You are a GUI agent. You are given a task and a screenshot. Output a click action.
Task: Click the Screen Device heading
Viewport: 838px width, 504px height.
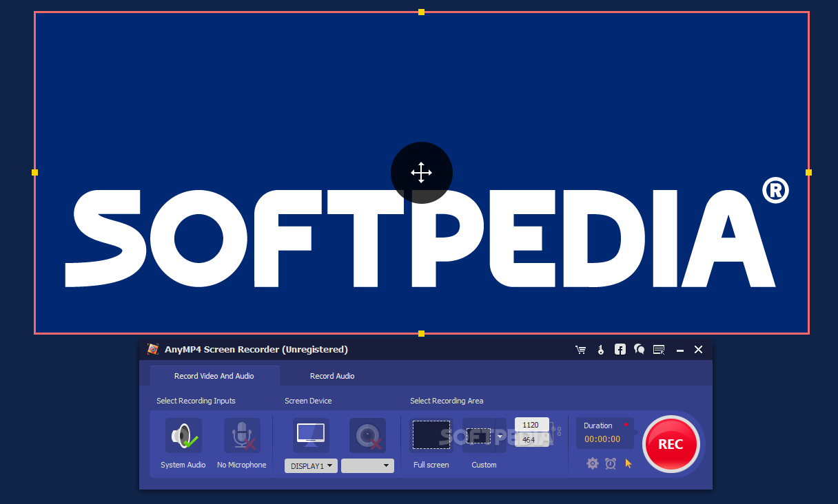point(308,401)
